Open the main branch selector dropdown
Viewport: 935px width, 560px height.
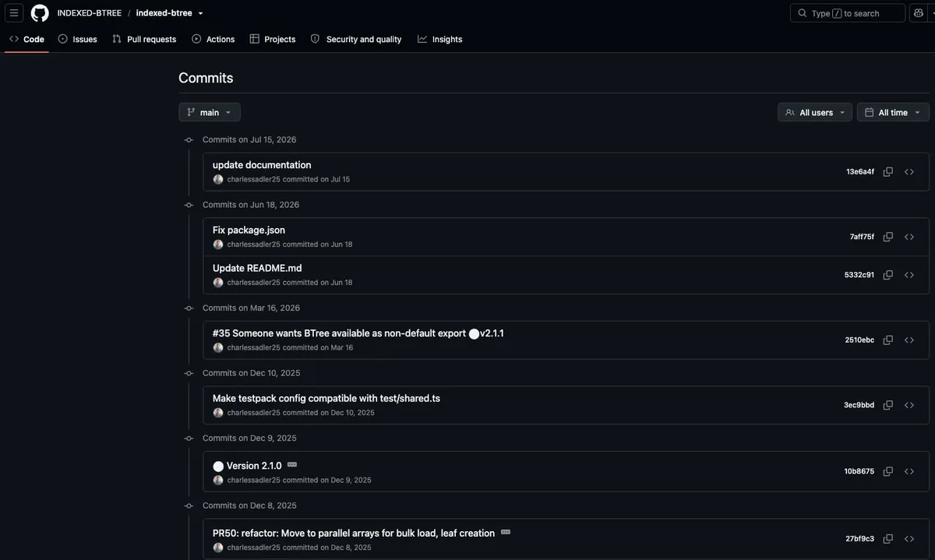point(210,112)
